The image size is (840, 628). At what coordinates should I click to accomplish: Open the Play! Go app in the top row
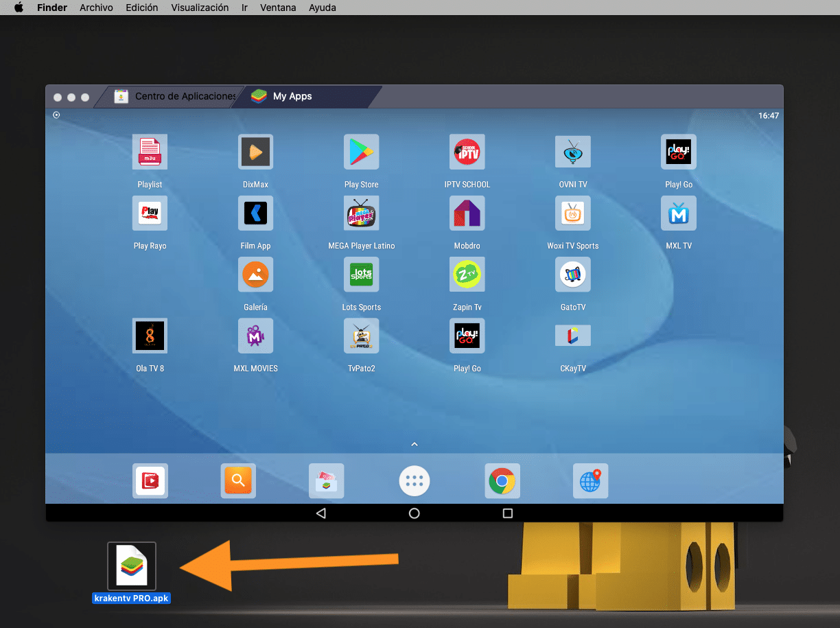click(679, 152)
